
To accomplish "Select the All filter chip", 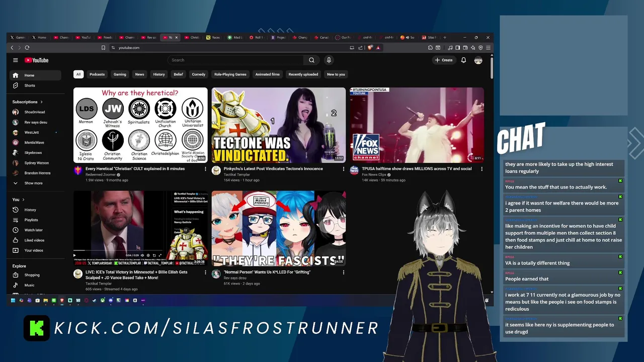I will pyautogui.click(x=78, y=74).
